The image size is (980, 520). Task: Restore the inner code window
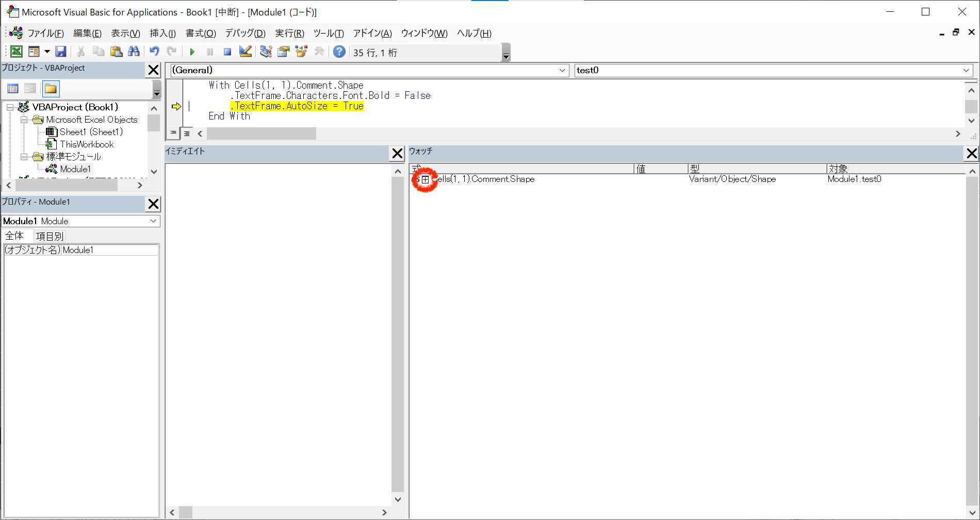pos(956,32)
